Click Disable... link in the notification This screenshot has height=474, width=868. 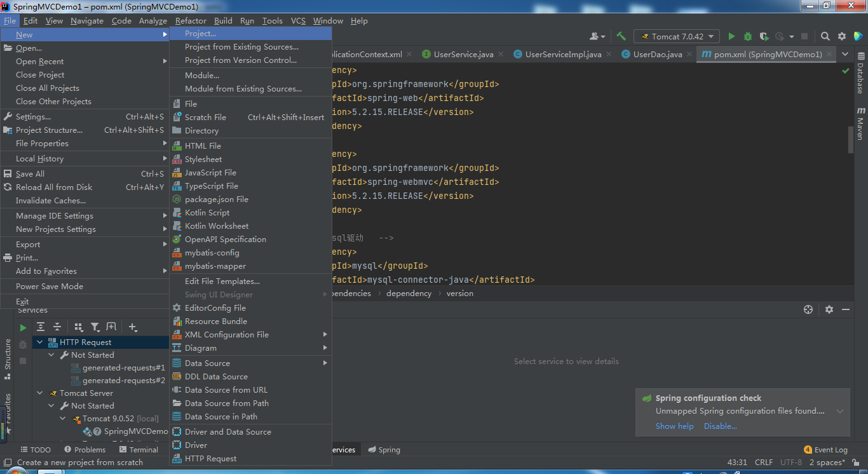[x=720, y=426]
